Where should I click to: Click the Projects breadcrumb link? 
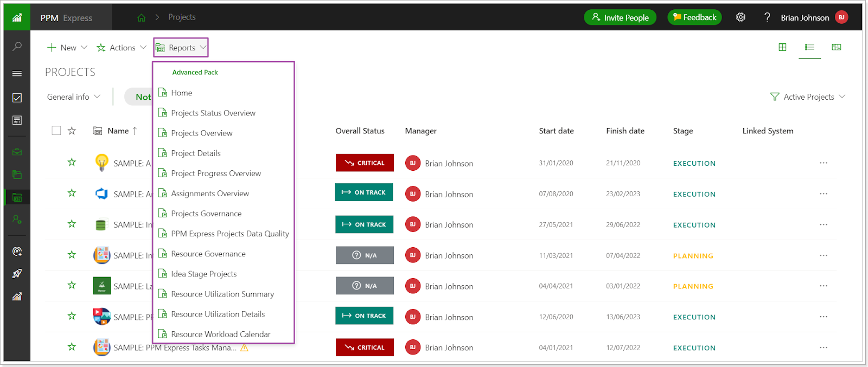click(x=182, y=17)
